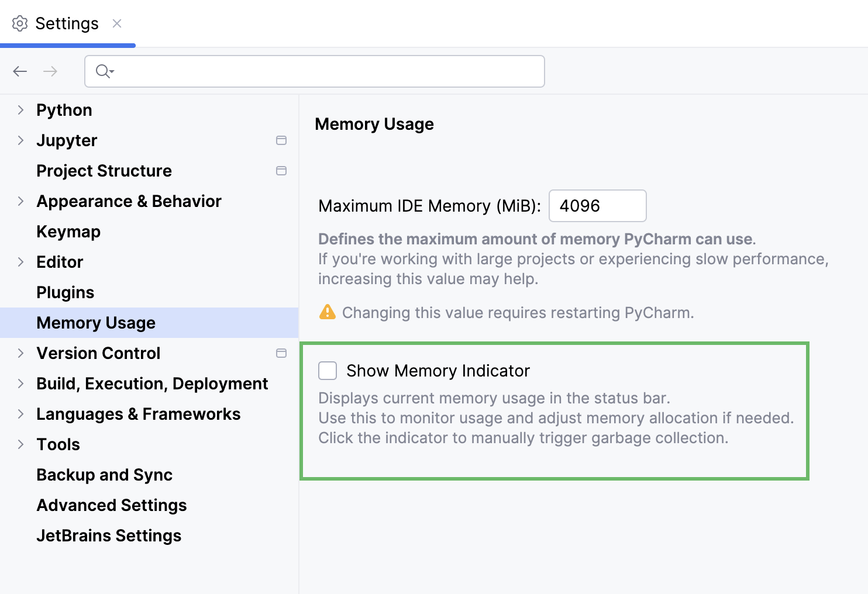Click the forward navigation arrow

(50, 71)
